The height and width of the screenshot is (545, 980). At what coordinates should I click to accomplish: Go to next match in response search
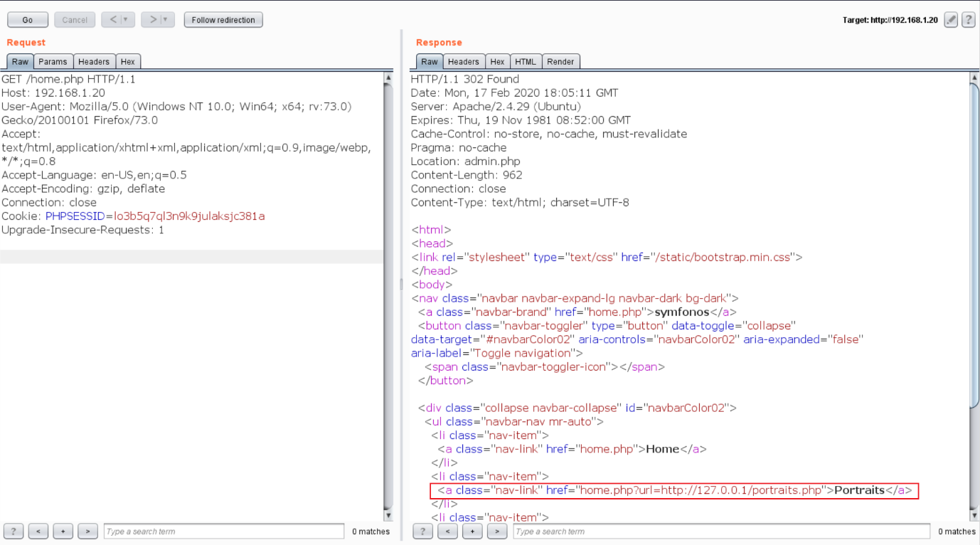click(x=496, y=531)
